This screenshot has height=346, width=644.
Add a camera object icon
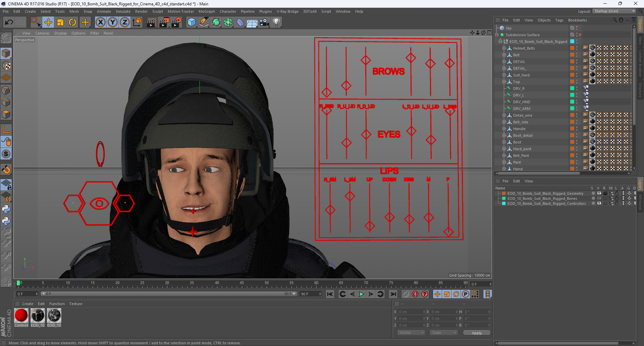(x=264, y=22)
